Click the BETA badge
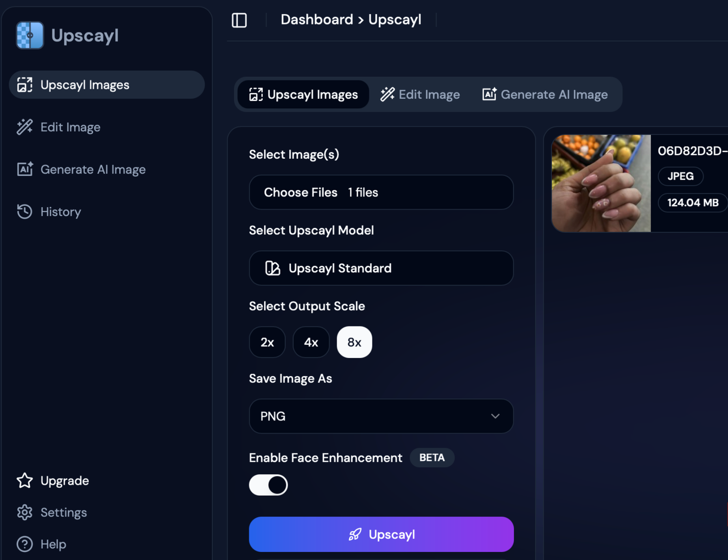 click(432, 458)
